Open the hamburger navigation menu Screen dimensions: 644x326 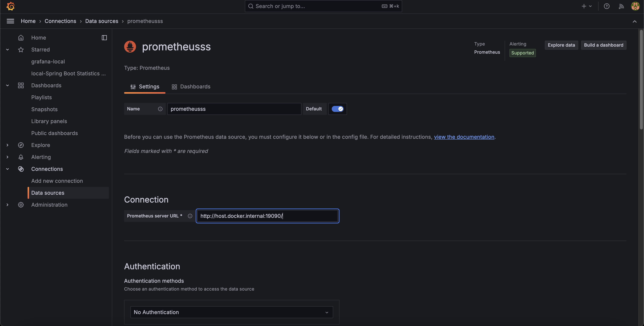tap(10, 21)
